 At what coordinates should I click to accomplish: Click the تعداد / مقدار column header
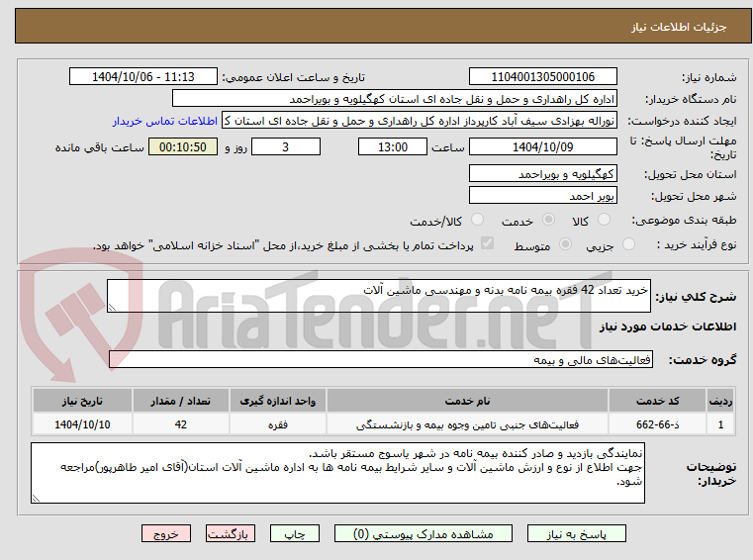(180, 401)
